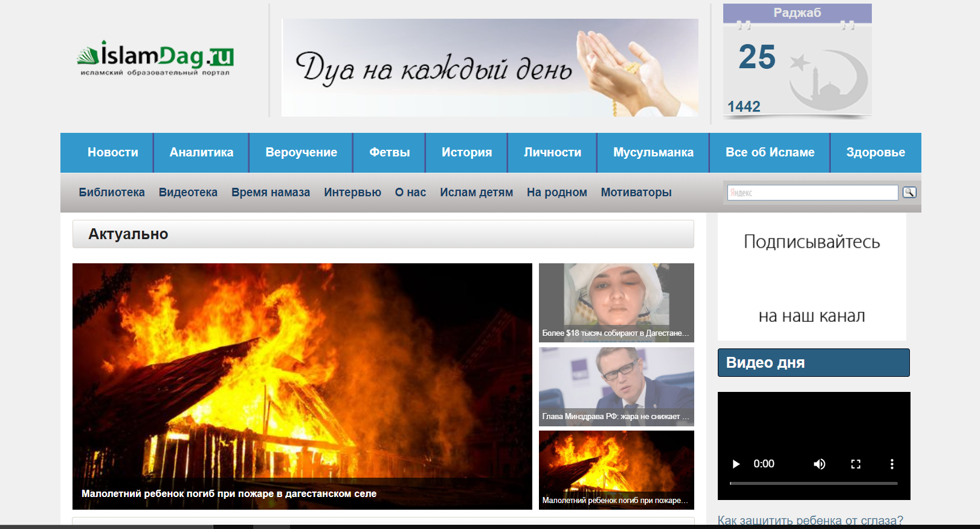
Task: Open video player more options menu
Action: (892, 464)
